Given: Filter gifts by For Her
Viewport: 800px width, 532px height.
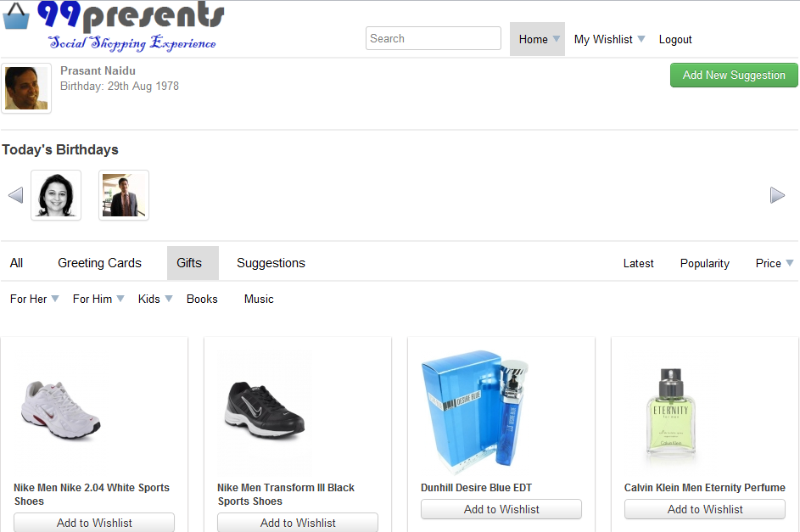Looking at the screenshot, I should [29, 299].
